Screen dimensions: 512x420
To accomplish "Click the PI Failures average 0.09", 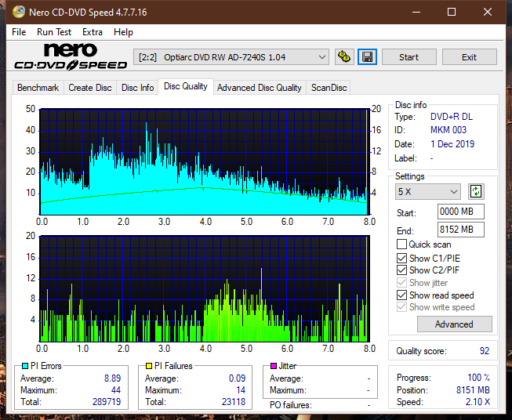I will 237,378.
